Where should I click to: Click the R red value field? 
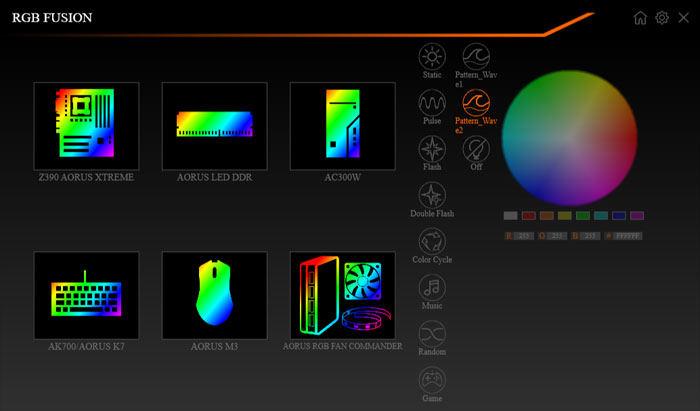pyautogui.click(x=523, y=236)
